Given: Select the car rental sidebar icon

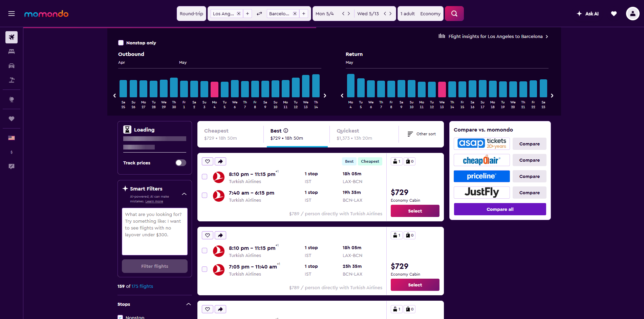Looking at the screenshot, I should pos(11,66).
